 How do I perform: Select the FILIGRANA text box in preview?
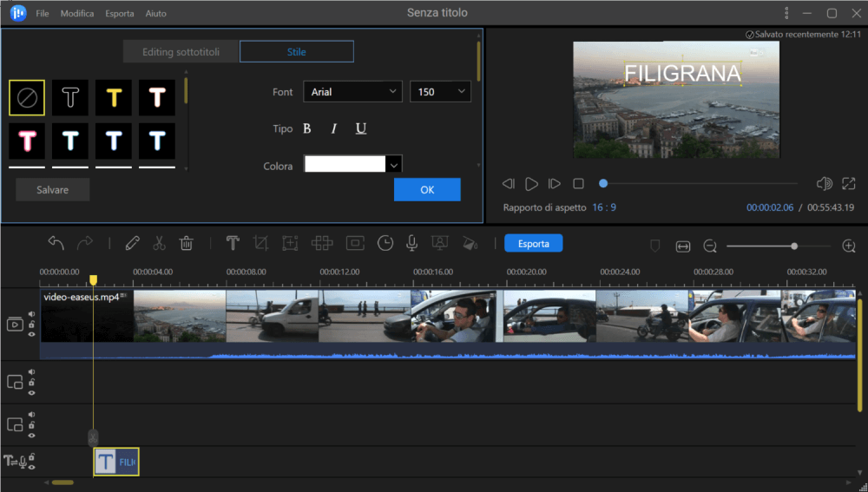click(682, 73)
